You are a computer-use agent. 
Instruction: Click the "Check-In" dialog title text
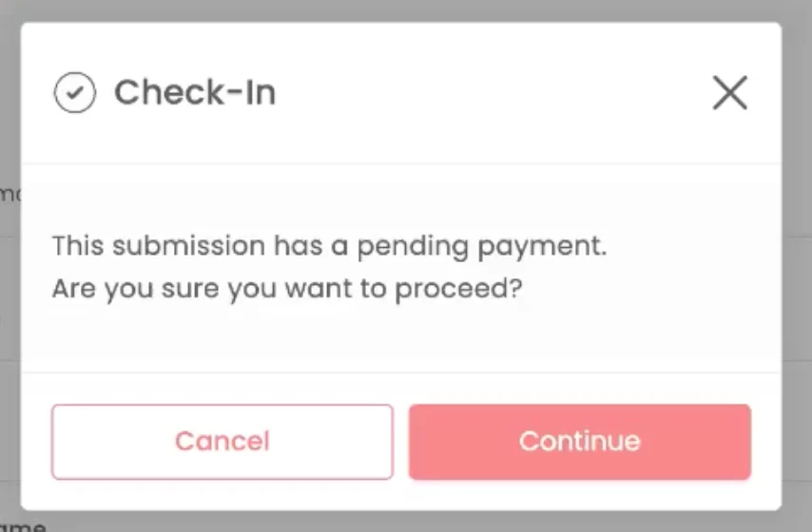coord(195,93)
